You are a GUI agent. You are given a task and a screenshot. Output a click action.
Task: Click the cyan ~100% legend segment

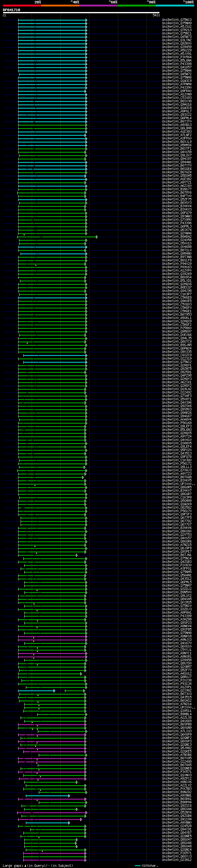point(175,6)
